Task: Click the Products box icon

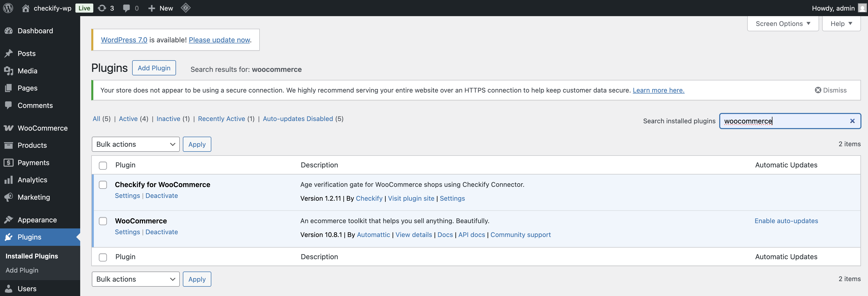Action: tap(9, 145)
